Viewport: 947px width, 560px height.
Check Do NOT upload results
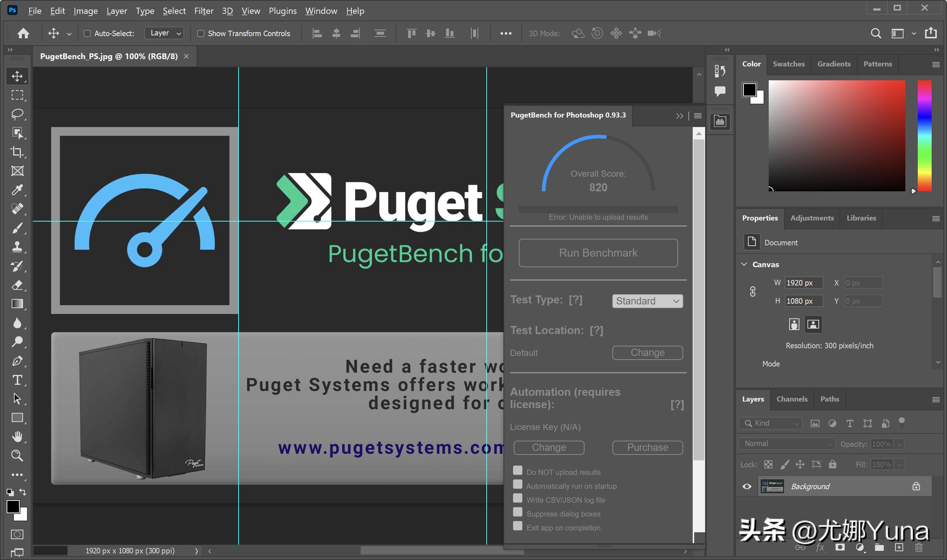518,470
